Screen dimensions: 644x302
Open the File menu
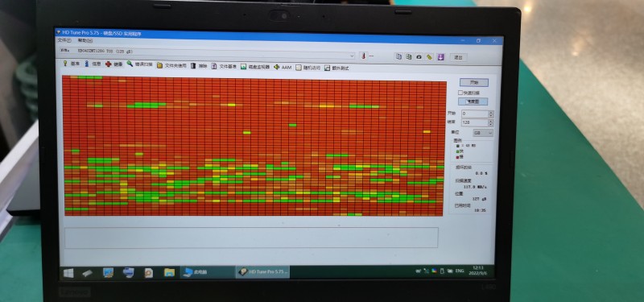point(64,40)
